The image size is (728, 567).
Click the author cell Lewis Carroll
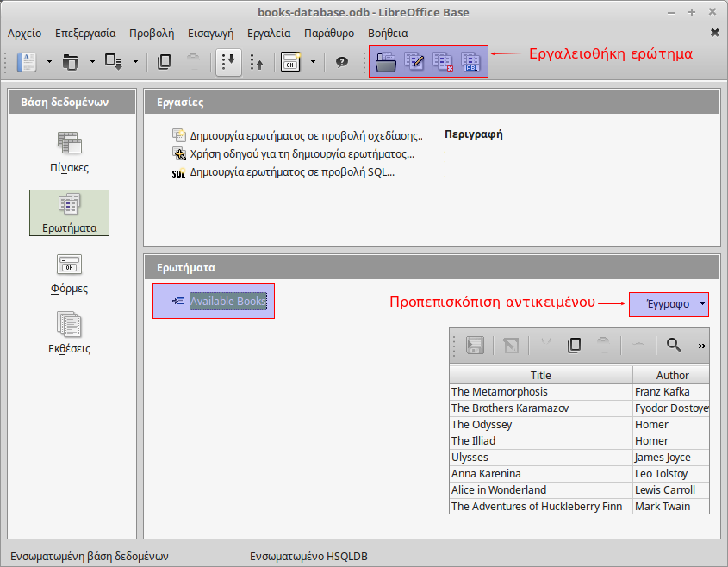671,490
